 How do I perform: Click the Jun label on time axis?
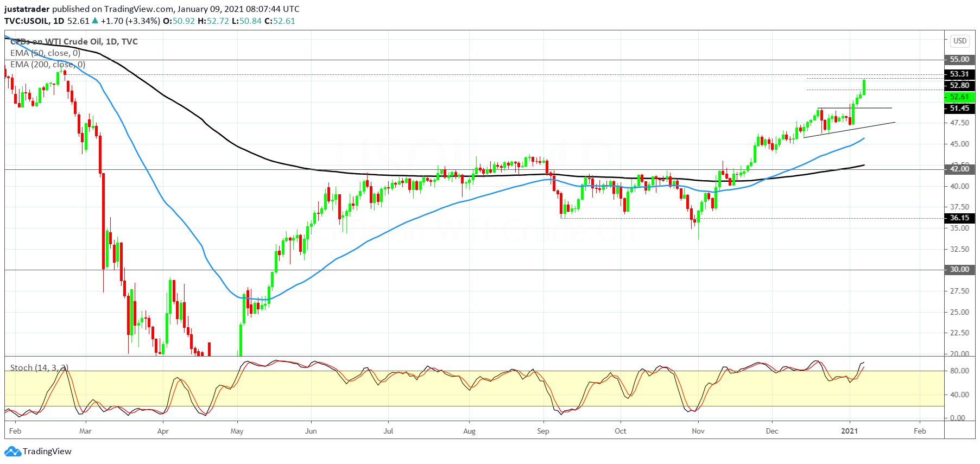click(311, 431)
